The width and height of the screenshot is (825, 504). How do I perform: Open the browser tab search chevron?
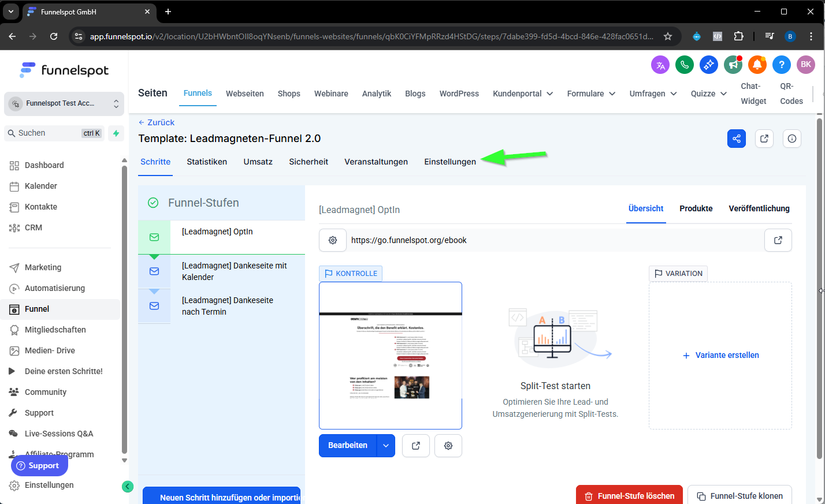[x=10, y=12]
